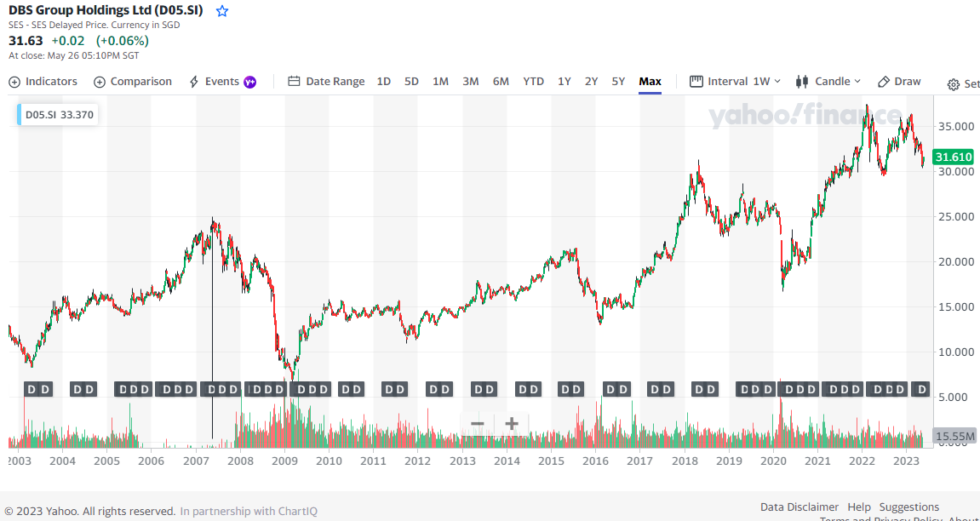Select the 2Y range
Image resolution: width=980 pixels, height=521 pixels.
pos(591,81)
